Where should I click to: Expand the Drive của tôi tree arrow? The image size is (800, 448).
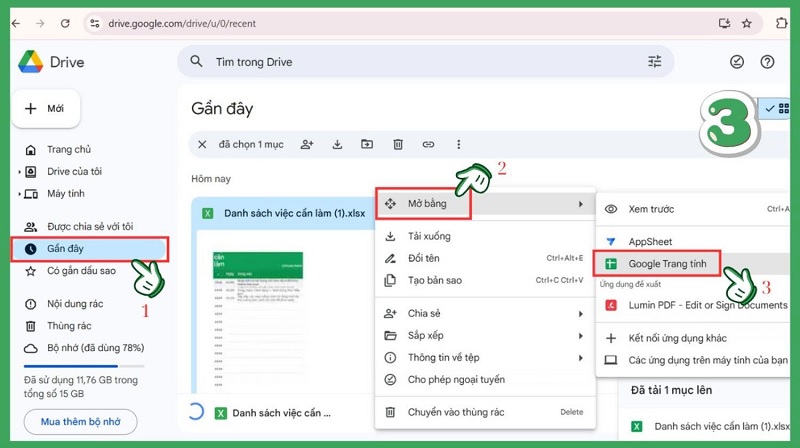19,172
